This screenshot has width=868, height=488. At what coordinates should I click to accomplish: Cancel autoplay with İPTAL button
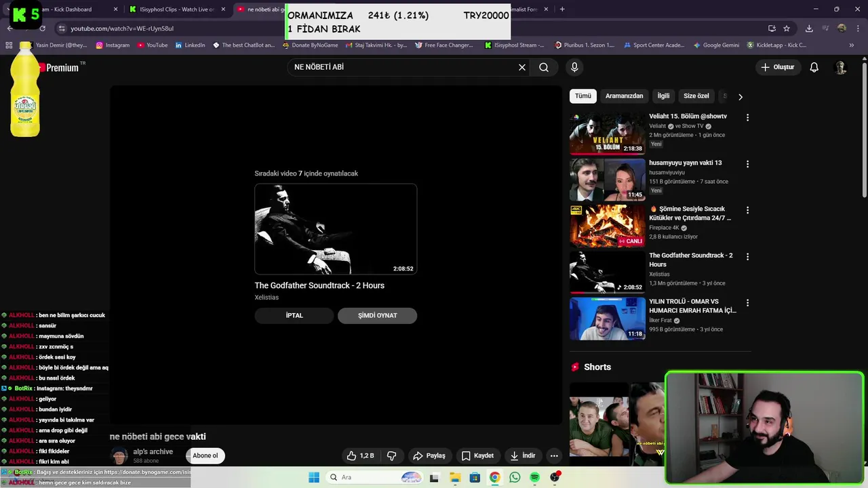(x=294, y=315)
